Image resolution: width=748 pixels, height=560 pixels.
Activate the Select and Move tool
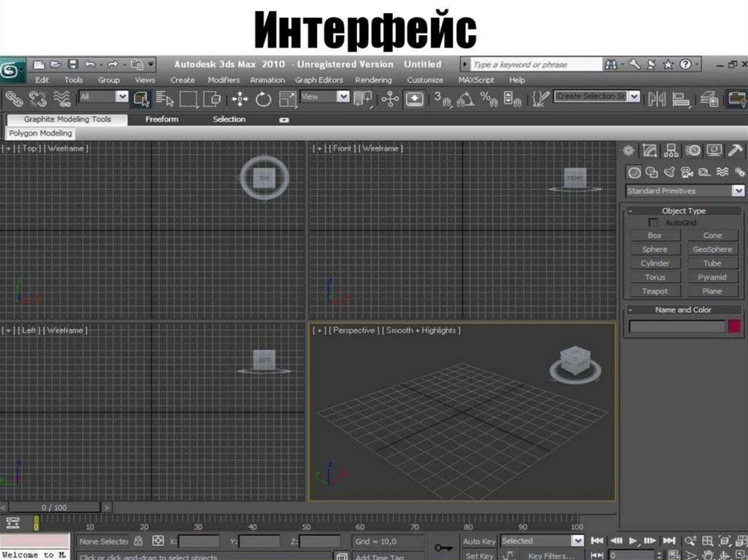pos(240,99)
